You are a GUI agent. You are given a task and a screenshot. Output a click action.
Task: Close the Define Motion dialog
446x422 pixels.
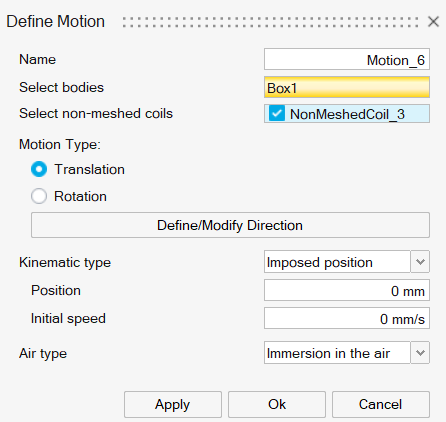click(433, 22)
